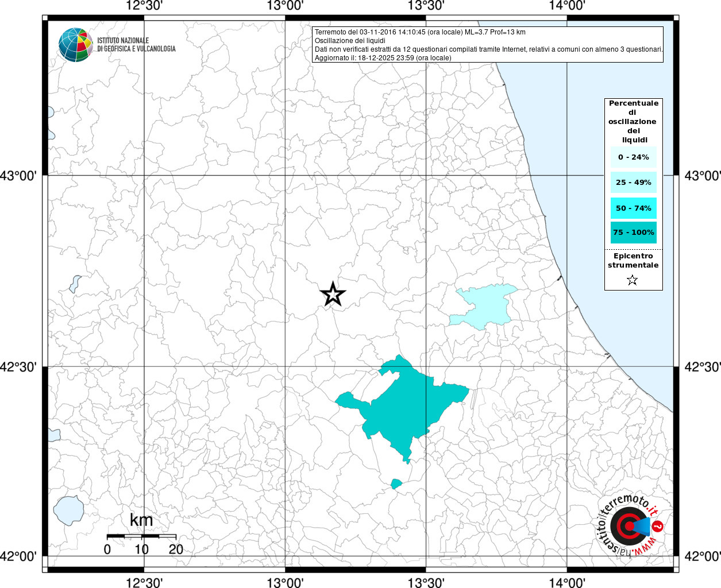The image size is (721, 588).
Task: Select the 0 - 24% legend swatch
Action: tap(634, 157)
